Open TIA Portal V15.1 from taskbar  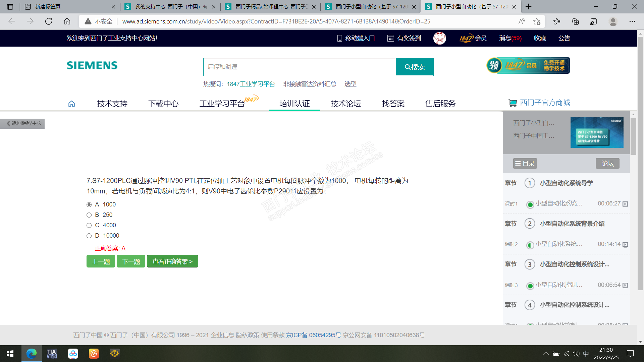point(52,354)
